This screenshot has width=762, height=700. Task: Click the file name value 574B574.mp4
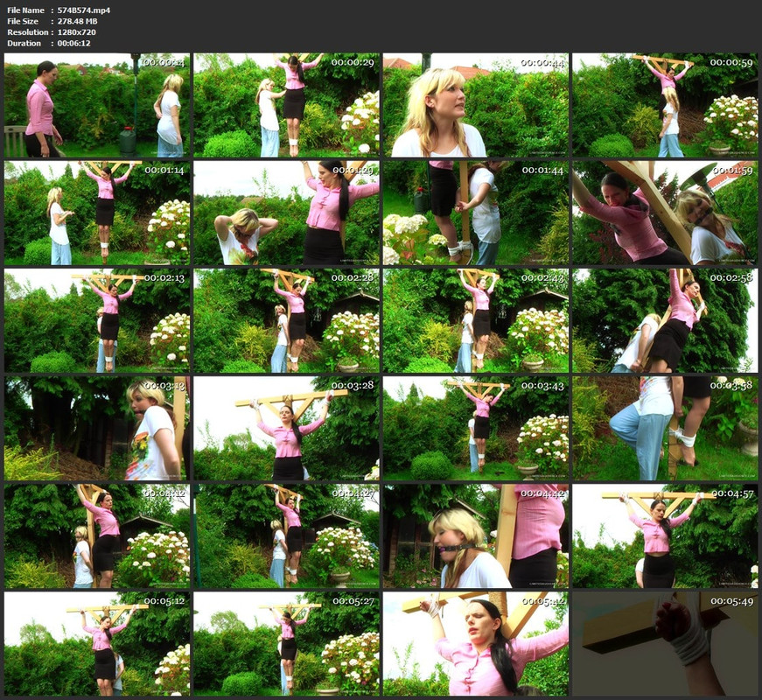(x=84, y=10)
